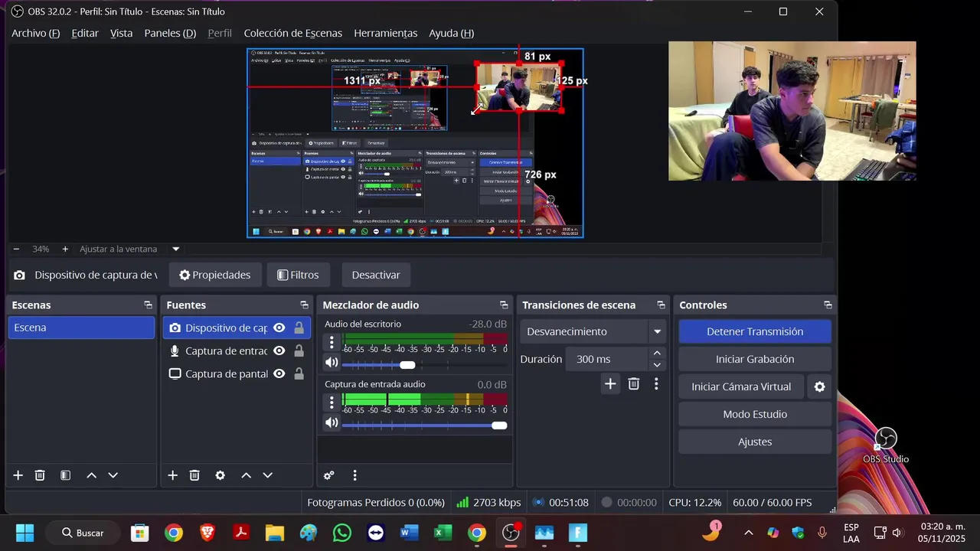Open Colección de Escenas menu

tap(292, 33)
